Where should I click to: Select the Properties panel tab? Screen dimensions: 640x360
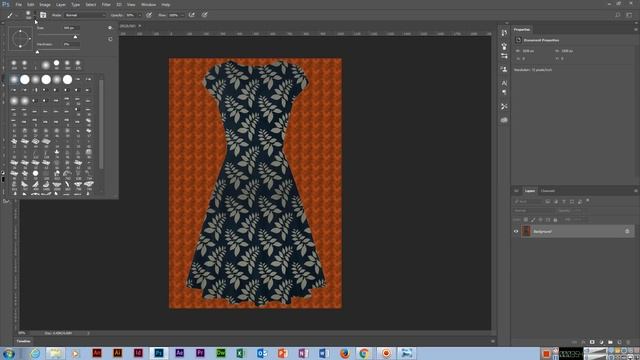pyautogui.click(x=522, y=29)
